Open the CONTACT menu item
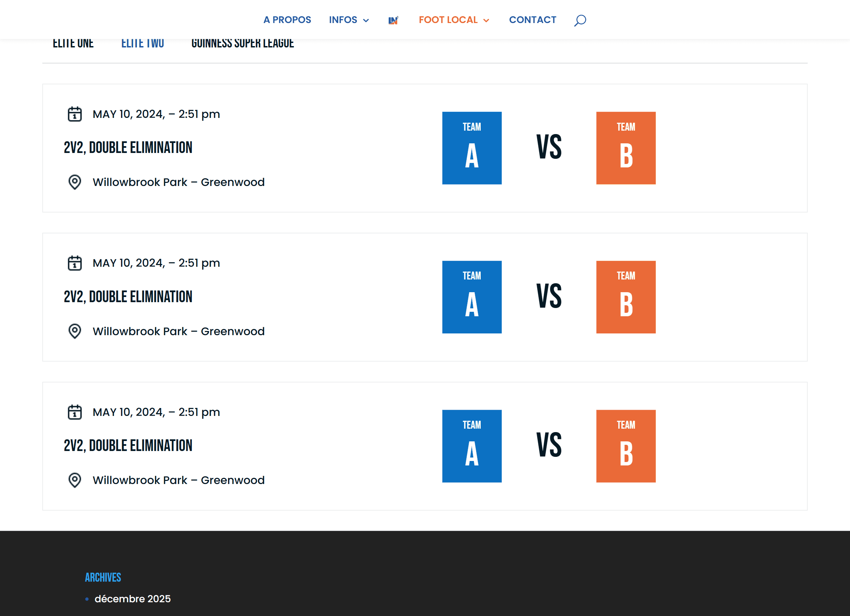The width and height of the screenshot is (850, 616). 533,20
